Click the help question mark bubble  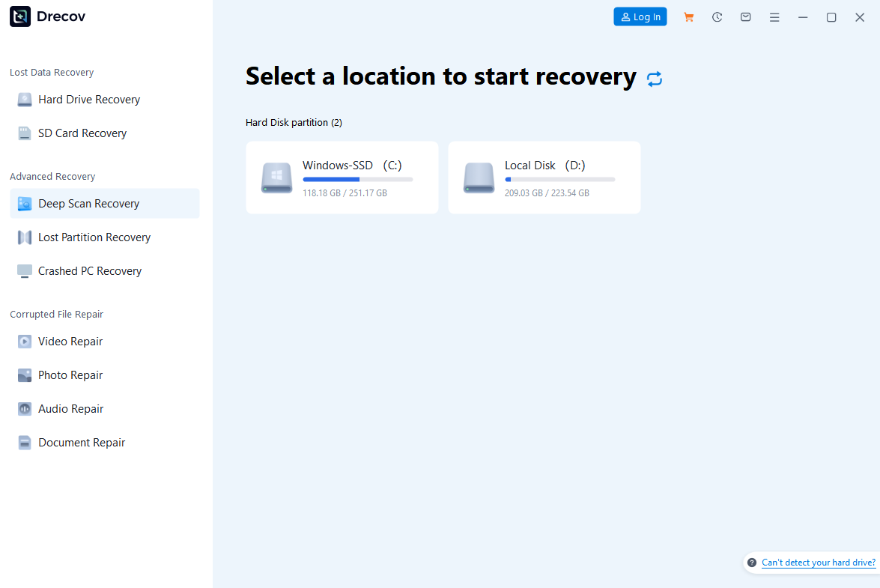[751, 563]
